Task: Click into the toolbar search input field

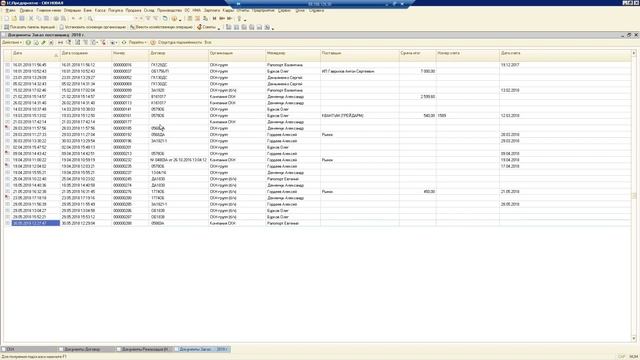Action: coord(114,18)
